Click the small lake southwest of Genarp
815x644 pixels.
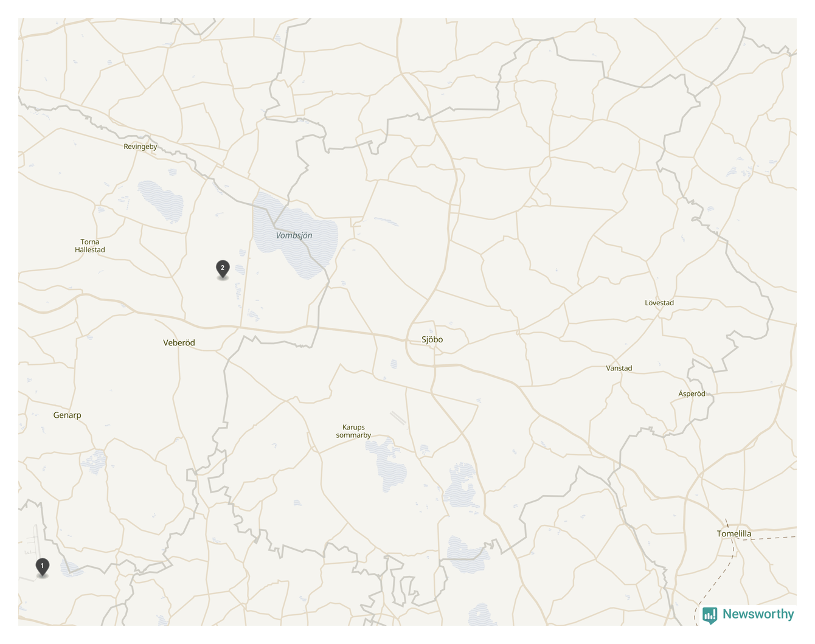94,462
